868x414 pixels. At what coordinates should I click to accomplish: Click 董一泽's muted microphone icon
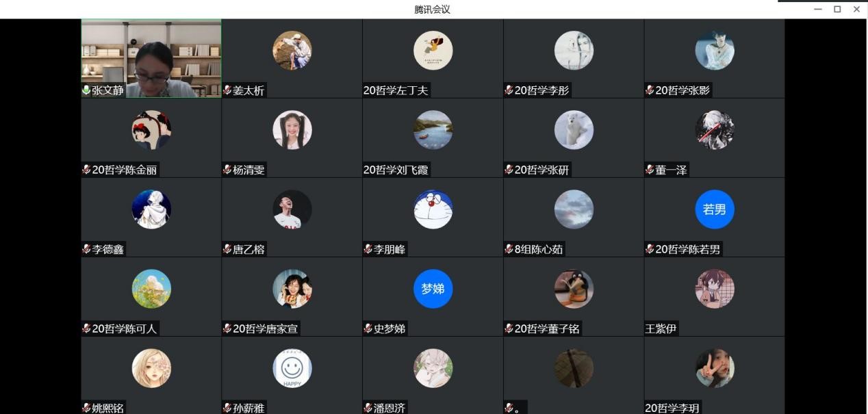tap(650, 170)
